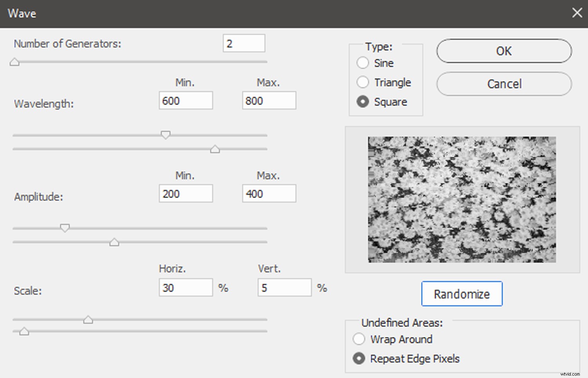The height and width of the screenshot is (378, 588).
Task: Select Repeat Edge Pixels option
Action: coord(359,358)
